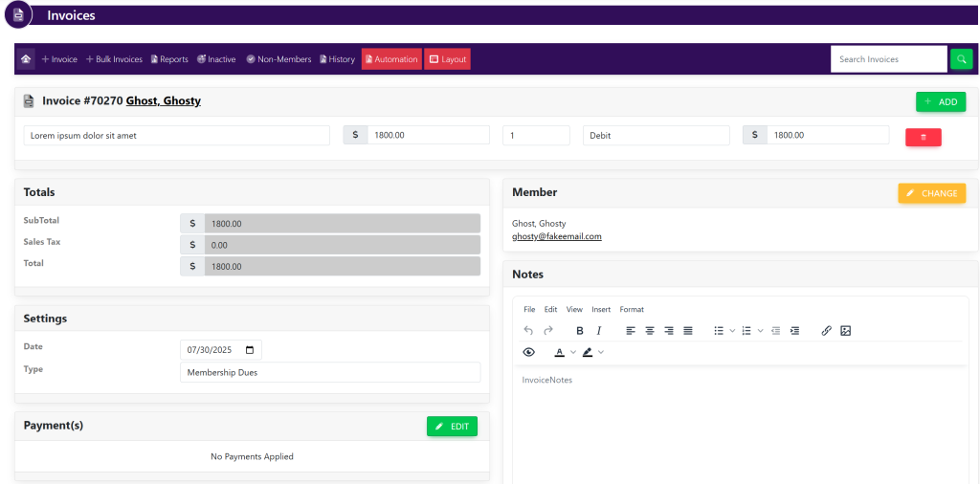The width and height of the screenshot is (980, 484).
Task: Open the text color picker arrow
Action: click(573, 352)
